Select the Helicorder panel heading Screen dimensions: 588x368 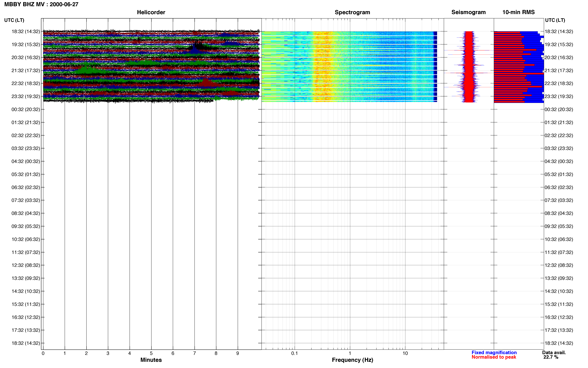point(151,12)
